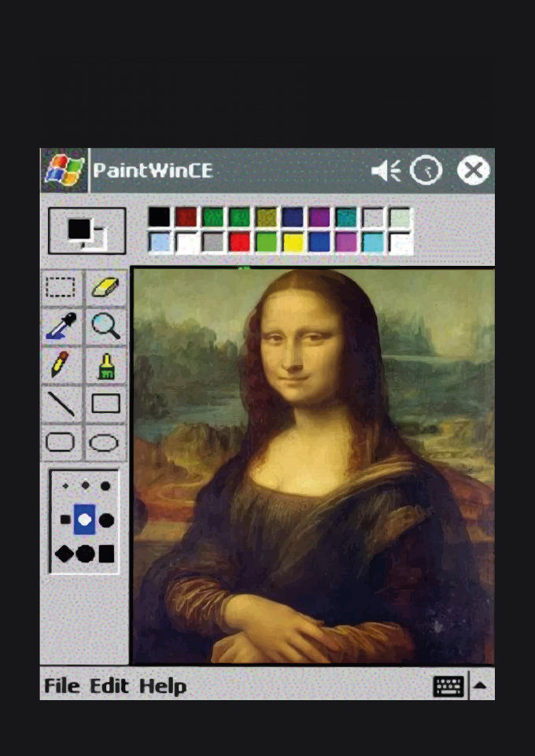
Task: Select the green Paintbrush tool
Action: coord(105,365)
